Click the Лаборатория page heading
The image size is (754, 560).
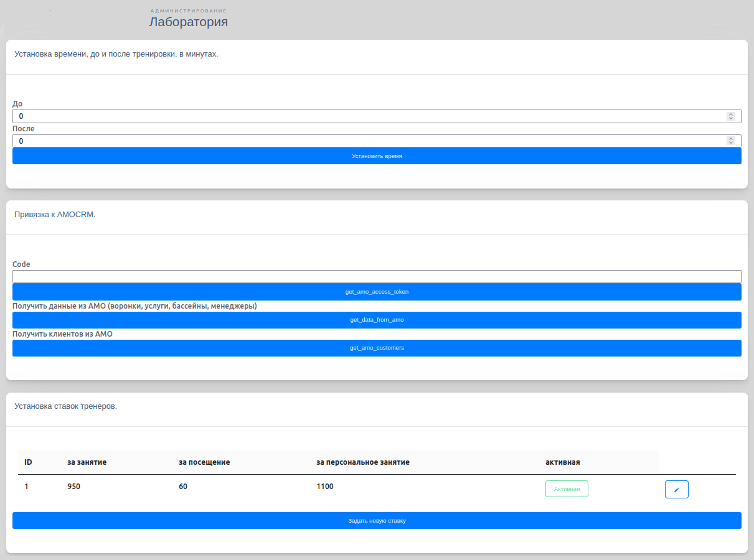[188, 22]
